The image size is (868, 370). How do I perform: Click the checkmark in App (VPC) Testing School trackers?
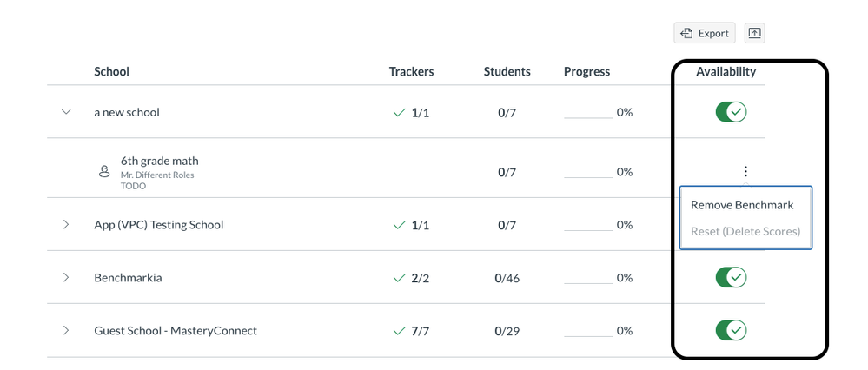(400, 225)
